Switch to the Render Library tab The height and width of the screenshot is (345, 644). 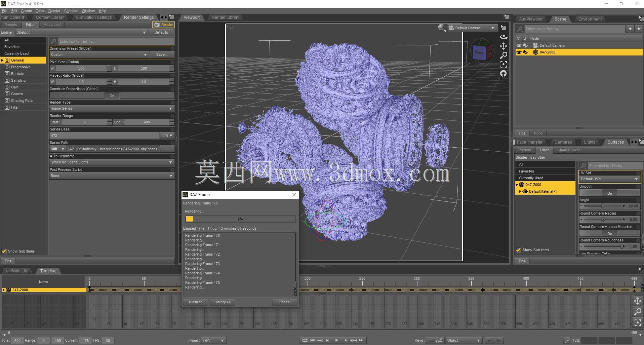coord(225,17)
